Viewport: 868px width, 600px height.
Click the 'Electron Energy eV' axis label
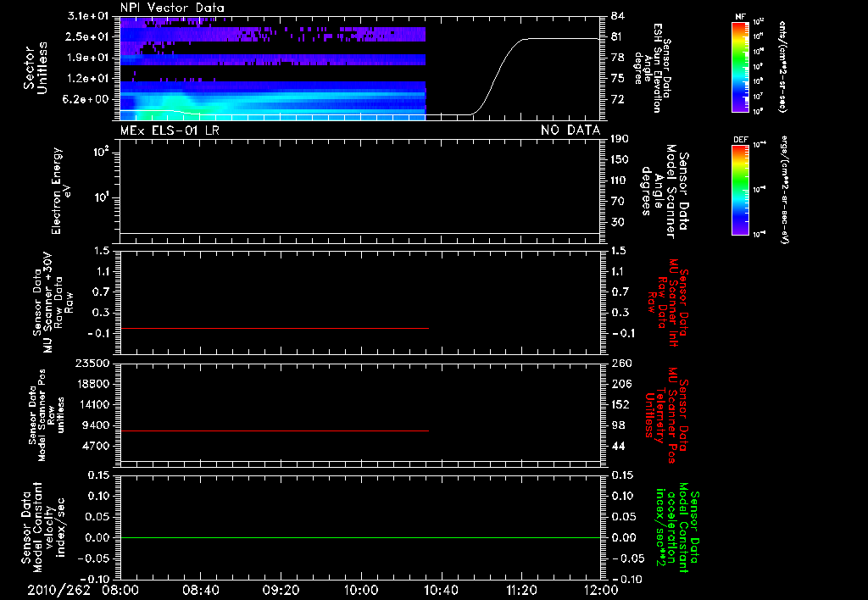coord(61,191)
